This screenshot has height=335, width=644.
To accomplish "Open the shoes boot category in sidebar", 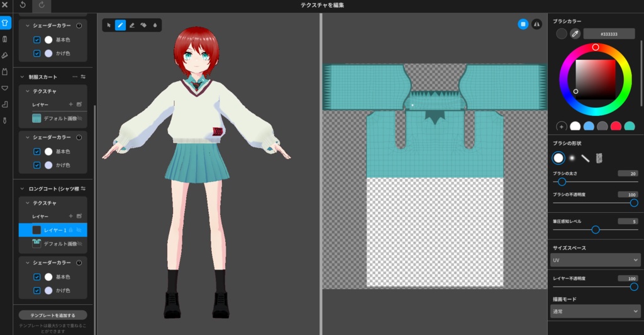I will click(x=5, y=105).
